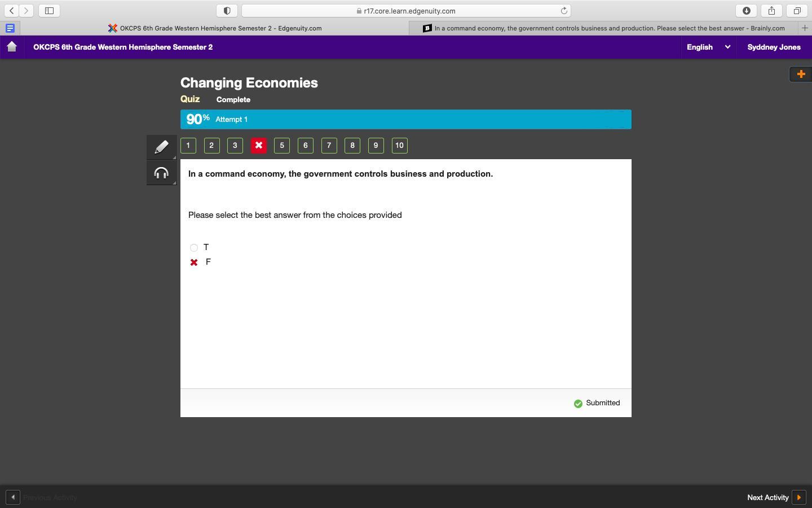This screenshot has height=508, width=812.
Task: Click the 90% Attempt 1 score bar
Action: [406, 119]
